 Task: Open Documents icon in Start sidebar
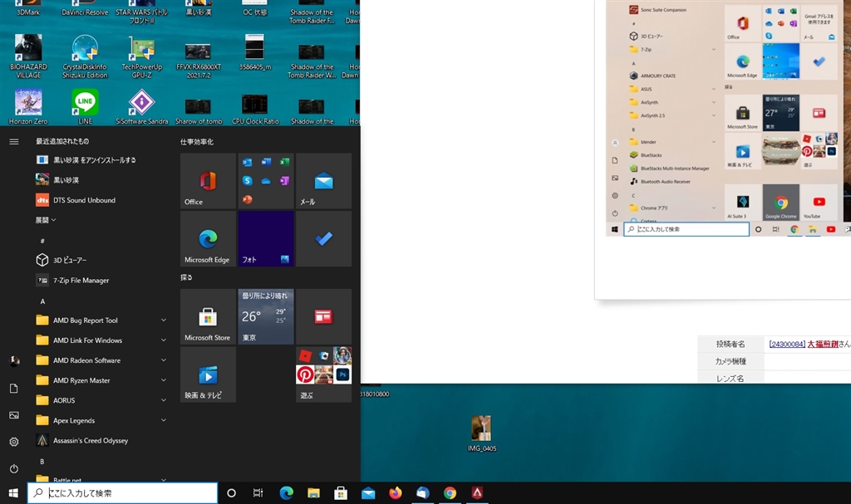pos(14,389)
